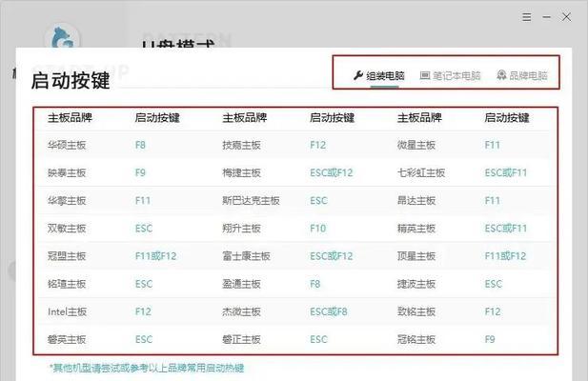
Task: Select the 双敏主板 cell
Action: click(67, 229)
